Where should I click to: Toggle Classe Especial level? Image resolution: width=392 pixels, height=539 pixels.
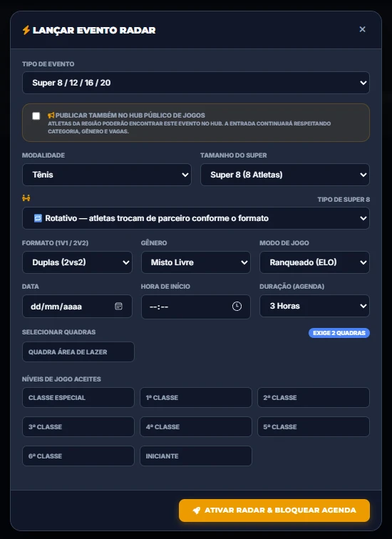point(78,397)
